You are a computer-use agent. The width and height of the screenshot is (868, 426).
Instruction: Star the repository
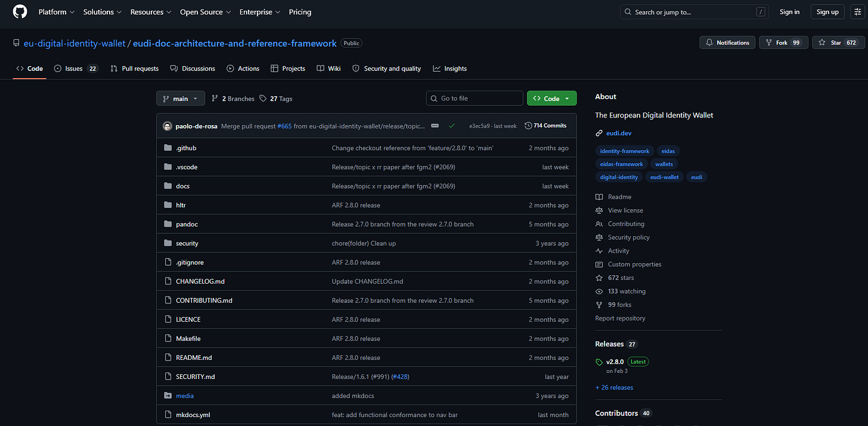pyautogui.click(x=838, y=43)
